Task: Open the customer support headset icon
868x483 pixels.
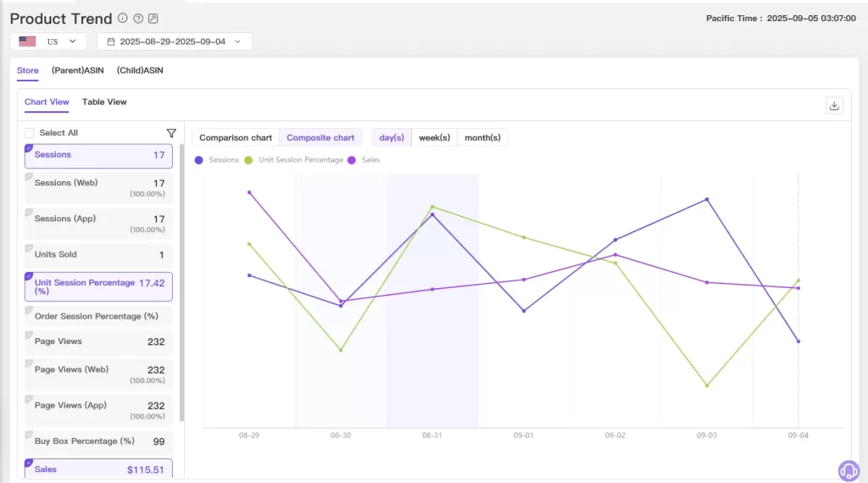Action: [x=848, y=471]
